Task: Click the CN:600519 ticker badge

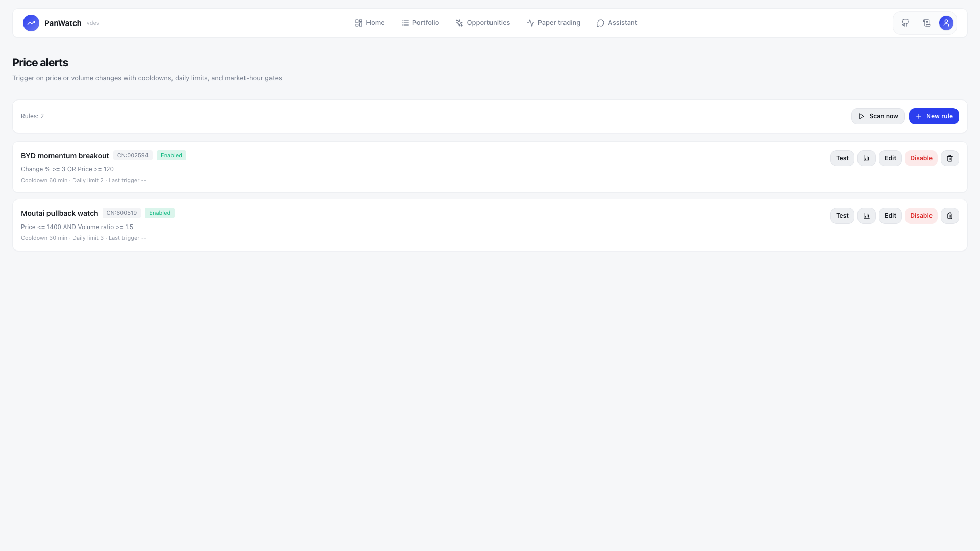Action: (121, 213)
